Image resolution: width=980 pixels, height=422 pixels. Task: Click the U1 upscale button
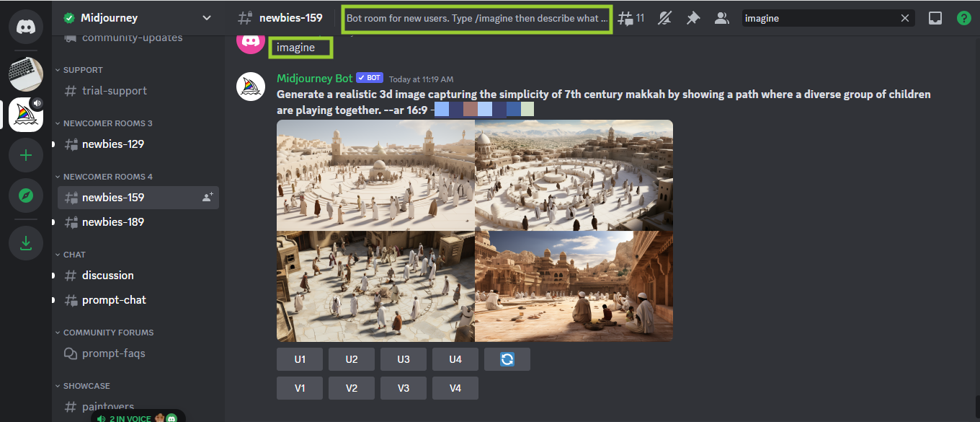tap(299, 359)
